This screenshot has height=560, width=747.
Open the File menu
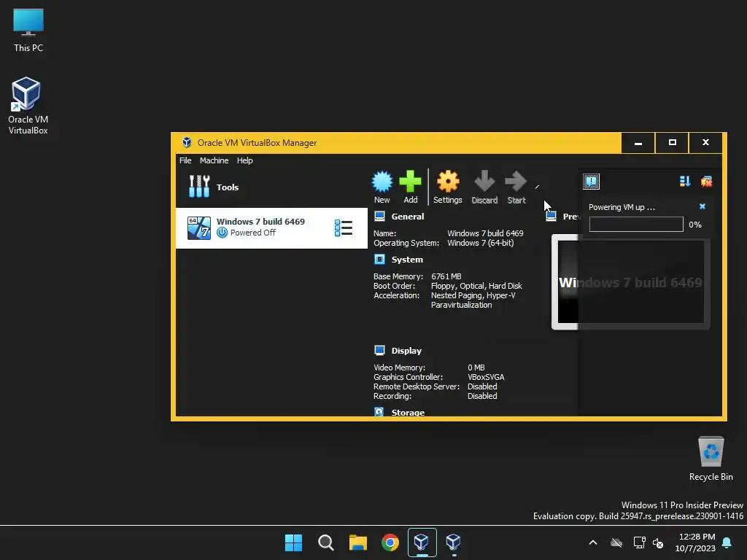click(x=185, y=160)
